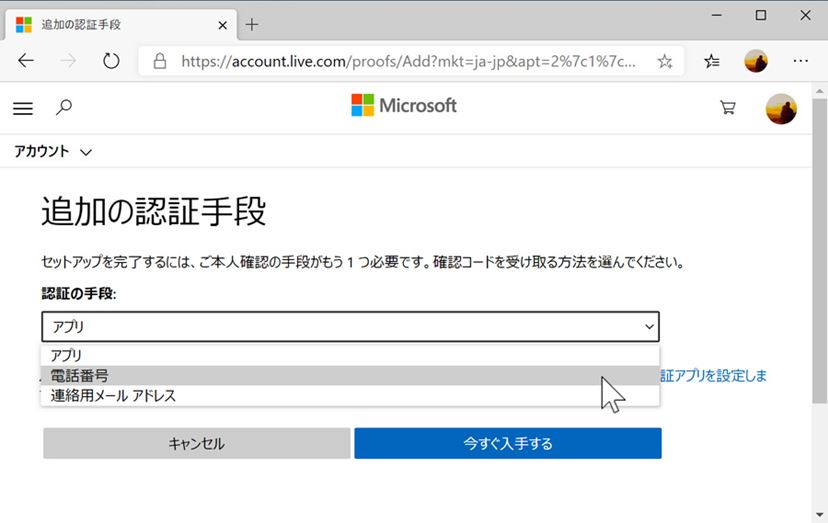Click the search magnifier icon
The width and height of the screenshot is (828, 523).
64,107
